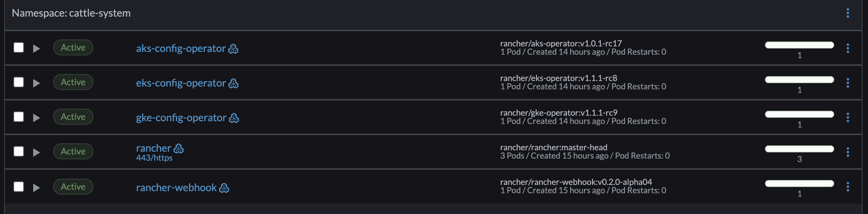Check the rancher-webhook selection checkbox

18,187
